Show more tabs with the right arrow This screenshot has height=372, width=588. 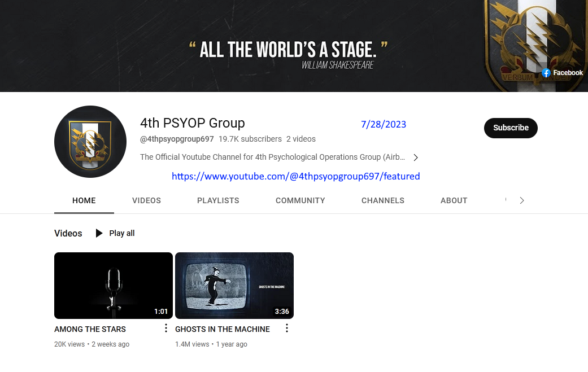click(521, 200)
